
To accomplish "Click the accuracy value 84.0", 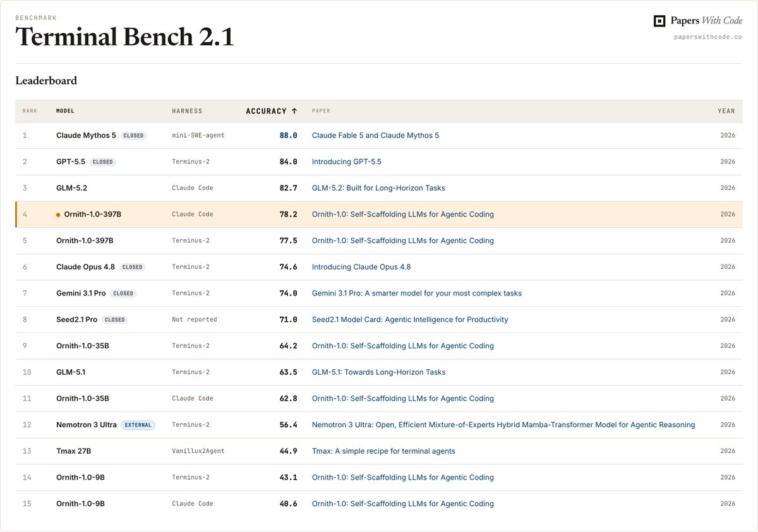I will tap(289, 162).
